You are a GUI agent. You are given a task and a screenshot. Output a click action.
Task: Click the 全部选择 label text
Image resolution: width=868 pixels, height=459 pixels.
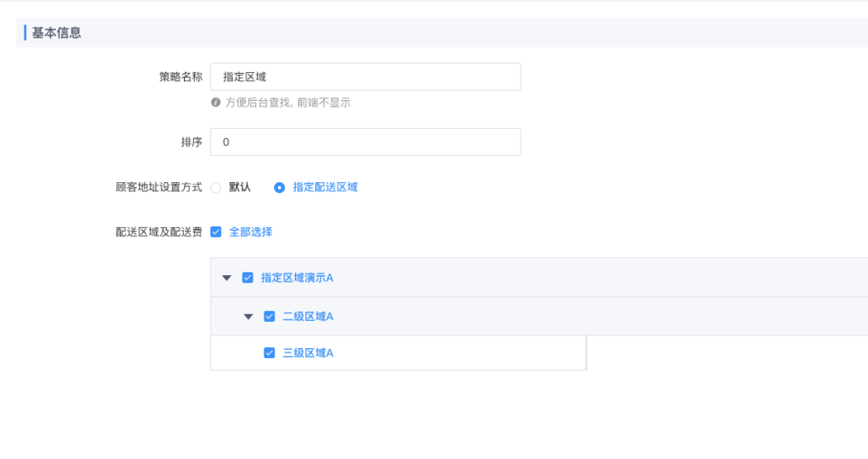[x=250, y=232]
